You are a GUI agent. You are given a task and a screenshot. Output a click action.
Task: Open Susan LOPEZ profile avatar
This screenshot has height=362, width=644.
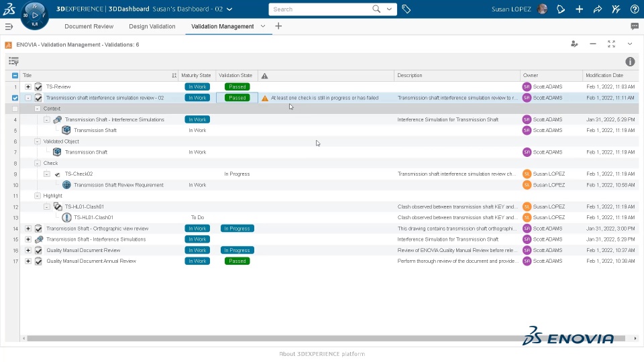click(x=542, y=9)
